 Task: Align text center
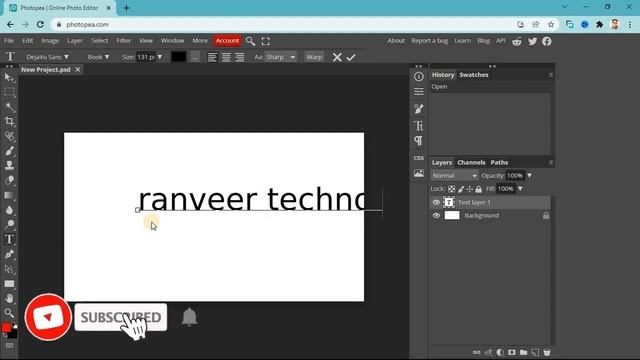click(226, 57)
